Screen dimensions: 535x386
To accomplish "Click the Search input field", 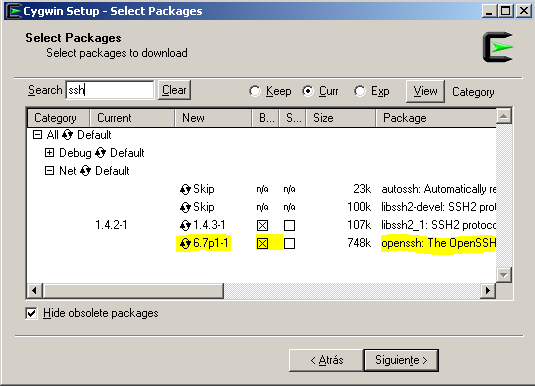I will pyautogui.click(x=110, y=90).
